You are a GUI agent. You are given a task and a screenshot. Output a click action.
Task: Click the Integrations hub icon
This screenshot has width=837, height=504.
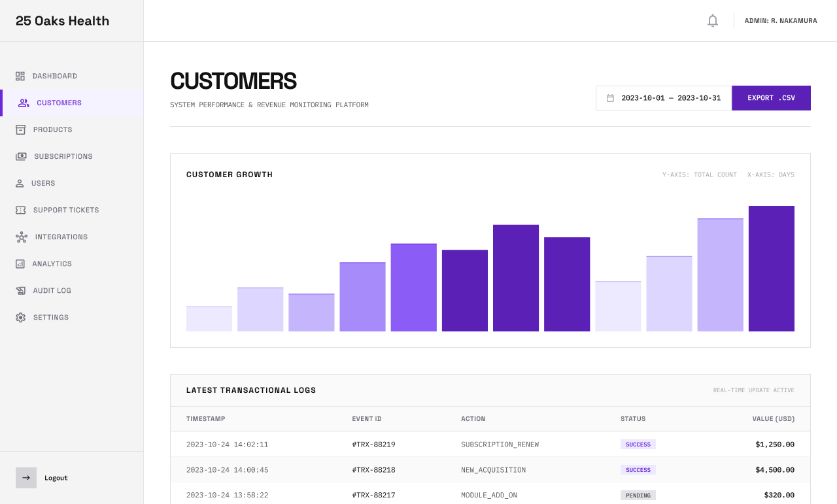[20, 237]
